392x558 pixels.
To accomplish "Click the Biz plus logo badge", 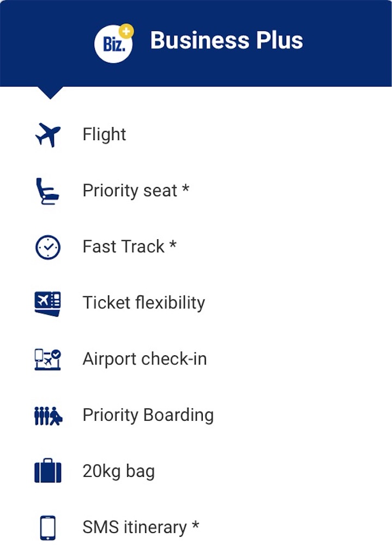I will [x=114, y=44].
